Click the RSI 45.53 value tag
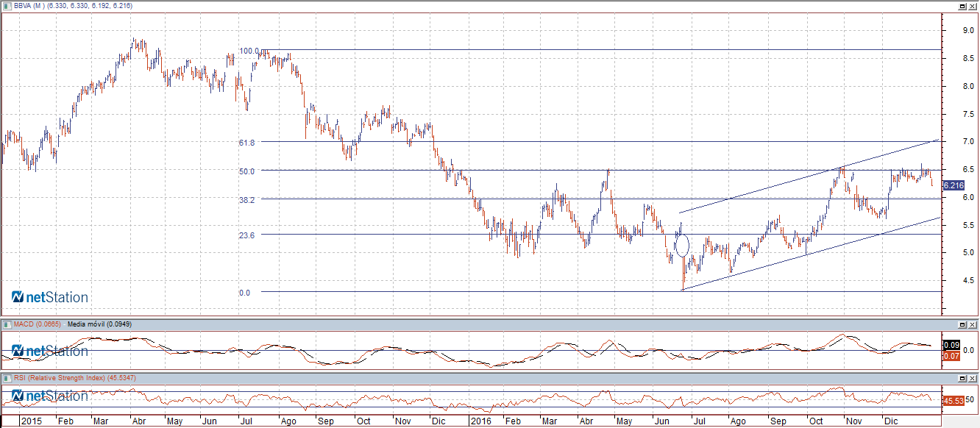This screenshot has height=428, width=980. [954, 401]
